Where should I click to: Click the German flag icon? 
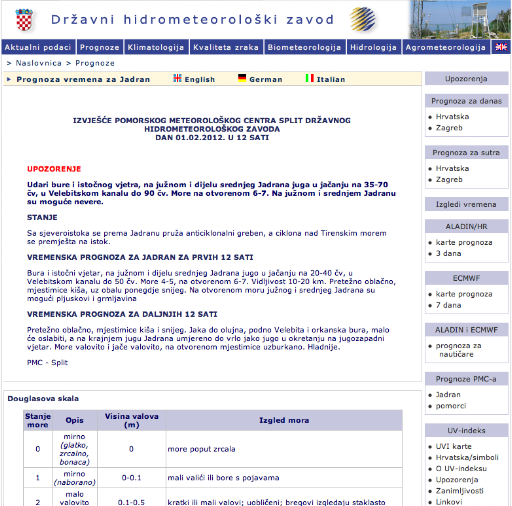pos(242,78)
